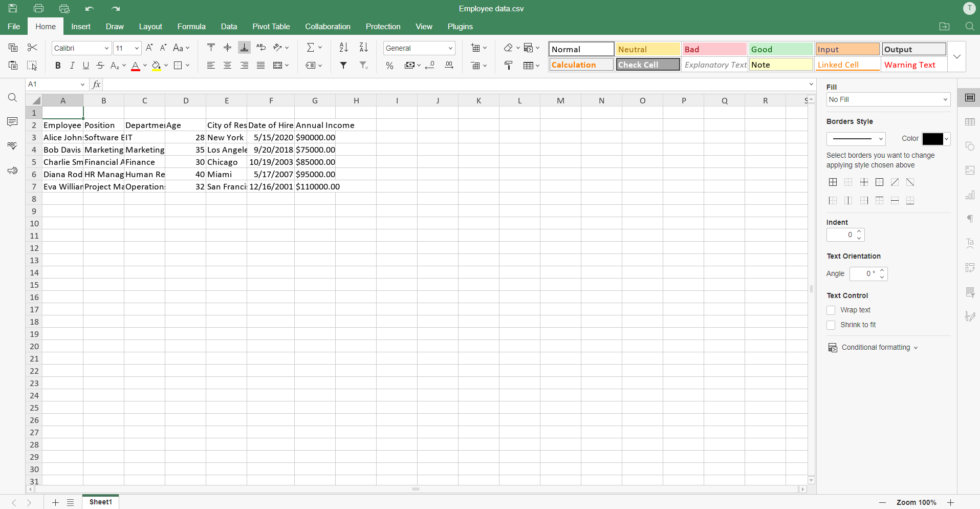
Task: Click the Save icon in title bar
Action: tap(13, 8)
